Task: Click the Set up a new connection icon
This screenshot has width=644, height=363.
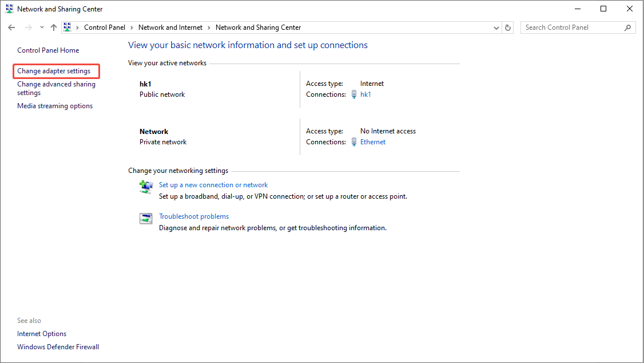Action: coord(146,187)
